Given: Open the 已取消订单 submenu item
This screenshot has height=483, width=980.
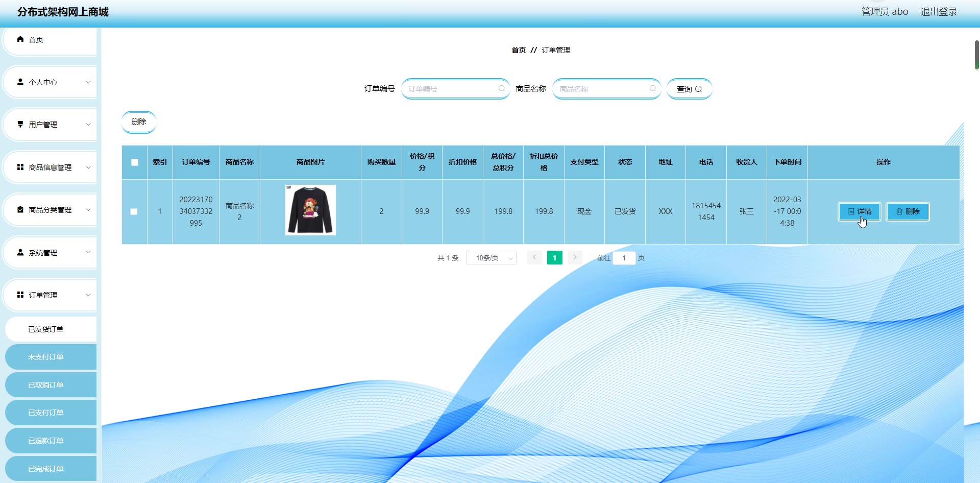Looking at the screenshot, I should click(51, 385).
